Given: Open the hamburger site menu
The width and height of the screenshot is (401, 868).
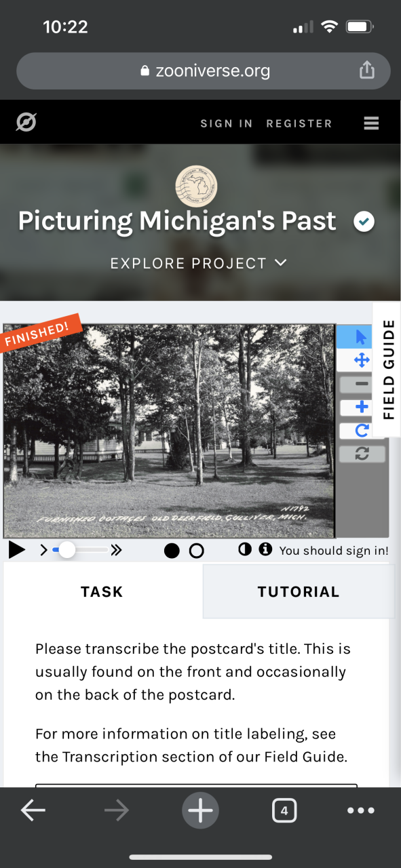Looking at the screenshot, I should click(371, 123).
